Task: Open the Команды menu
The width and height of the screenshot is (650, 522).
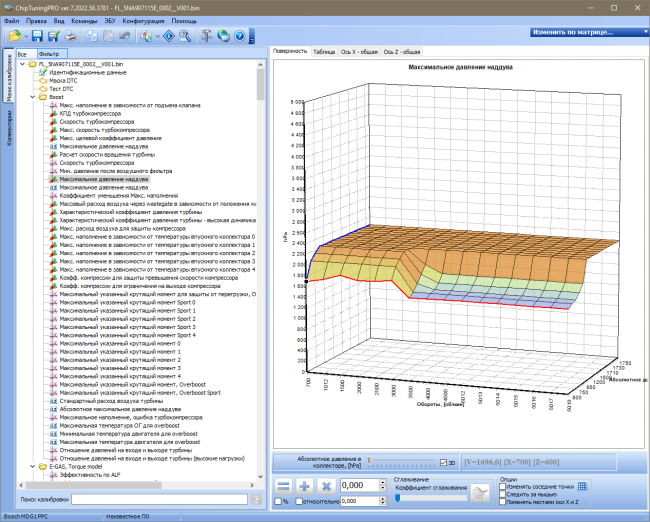Action: click(84, 21)
